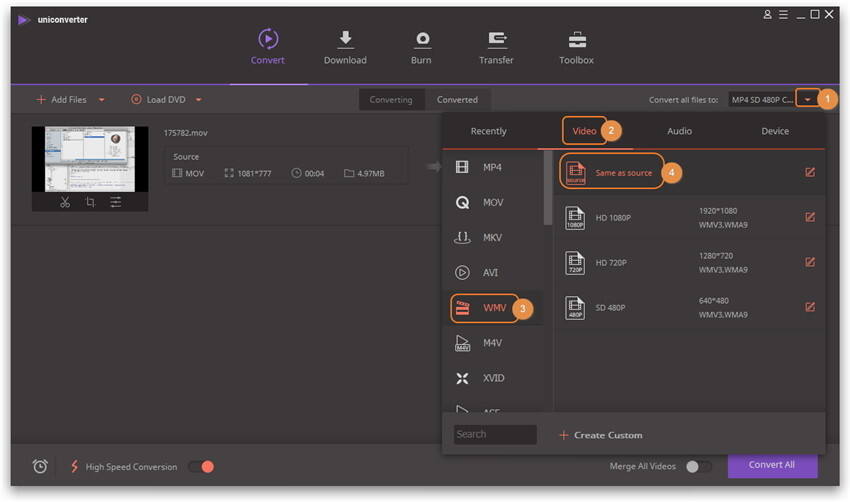Image resolution: width=850 pixels, height=502 pixels.
Task: Edit the Same as source preset
Action: [810, 172]
